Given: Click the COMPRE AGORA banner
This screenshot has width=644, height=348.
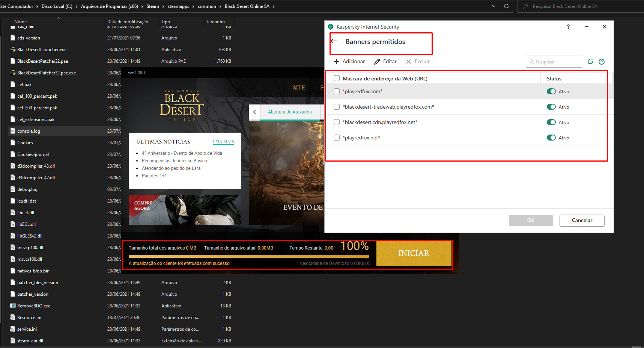Looking at the screenshot, I should [185, 210].
